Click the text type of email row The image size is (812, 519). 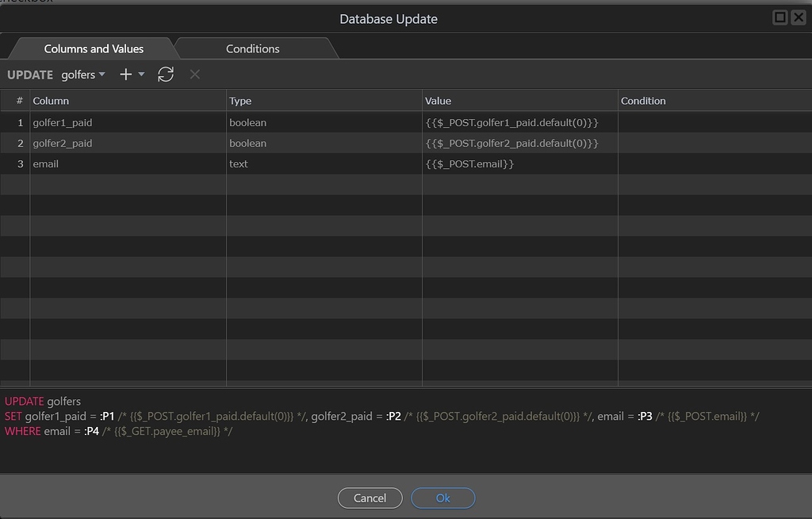click(x=324, y=163)
